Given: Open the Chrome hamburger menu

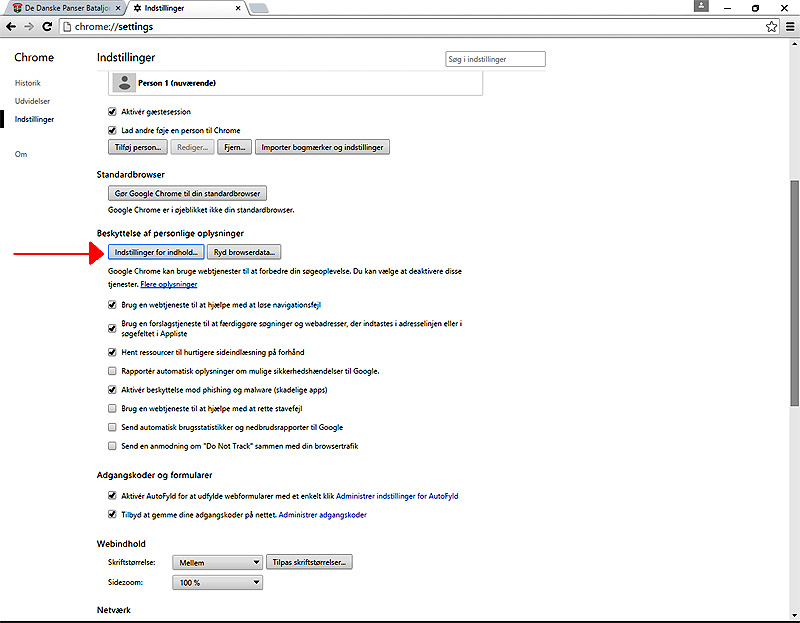Looking at the screenshot, I should point(789,26).
